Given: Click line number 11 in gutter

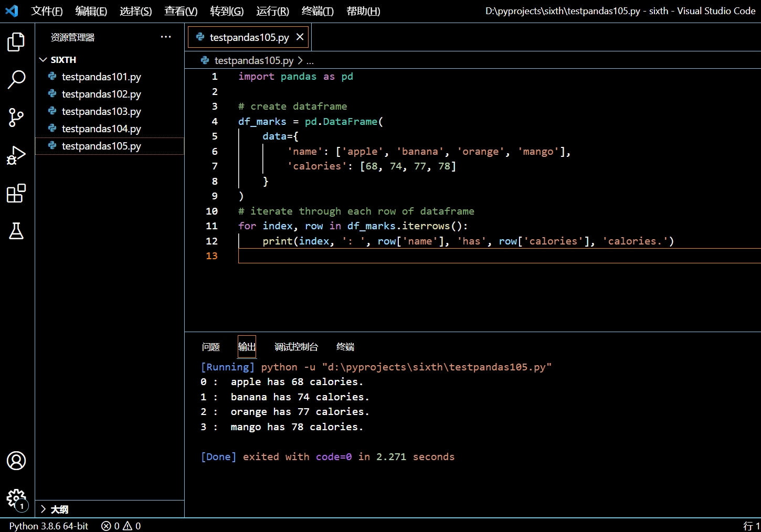Looking at the screenshot, I should [212, 226].
